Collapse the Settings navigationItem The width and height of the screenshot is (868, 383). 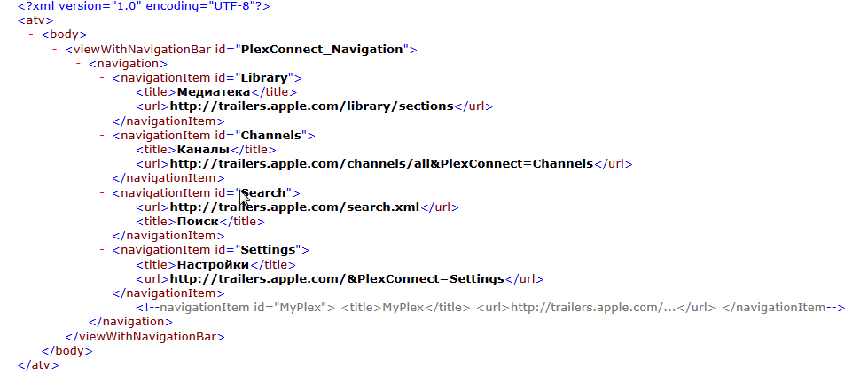coord(103,251)
